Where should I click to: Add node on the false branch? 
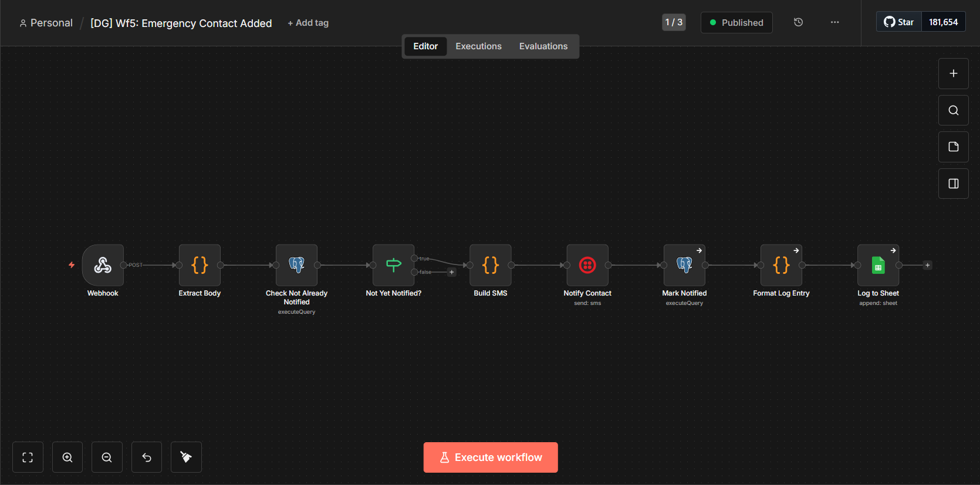pos(451,272)
